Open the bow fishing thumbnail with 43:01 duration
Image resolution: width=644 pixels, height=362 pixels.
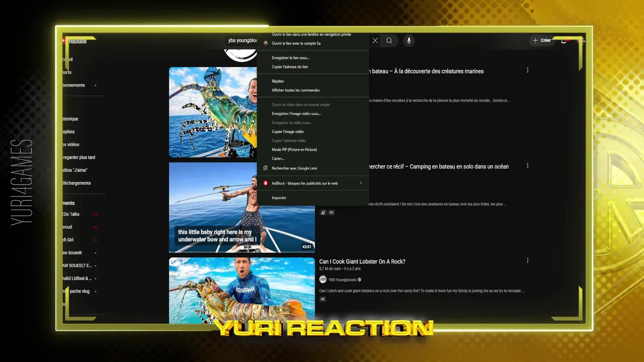pos(242,207)
